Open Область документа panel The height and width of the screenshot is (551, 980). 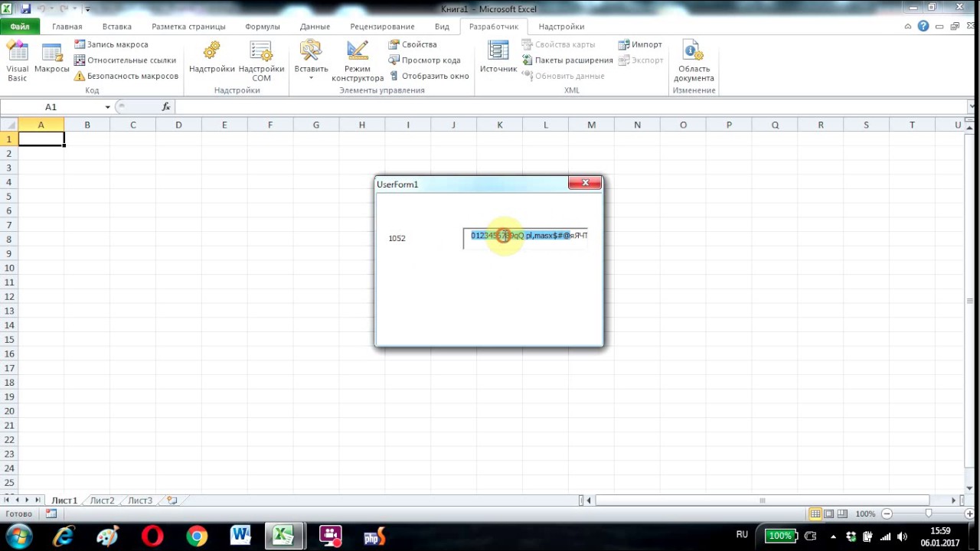point(694,61)
